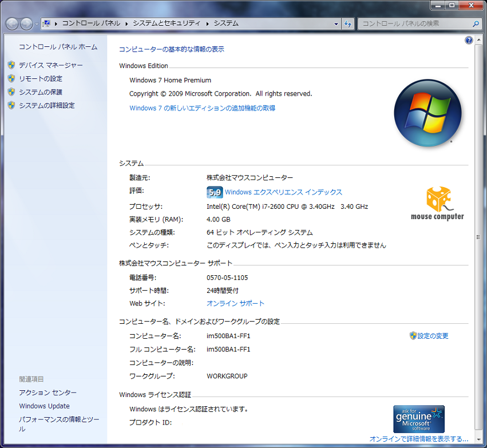Image resolution: width=487 pixels, height=448 pixels.
Task: Open the blue Help question mark icon
Action: click(469, 40)
